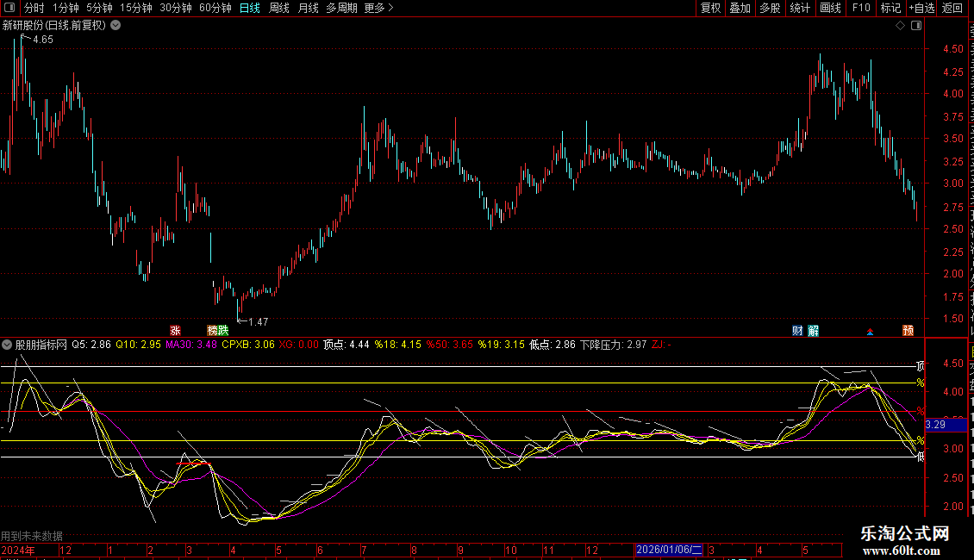The height and width of the screenshot is (560, 974).
Task: Switch to 周线 weekly chart
Action: 279,8
